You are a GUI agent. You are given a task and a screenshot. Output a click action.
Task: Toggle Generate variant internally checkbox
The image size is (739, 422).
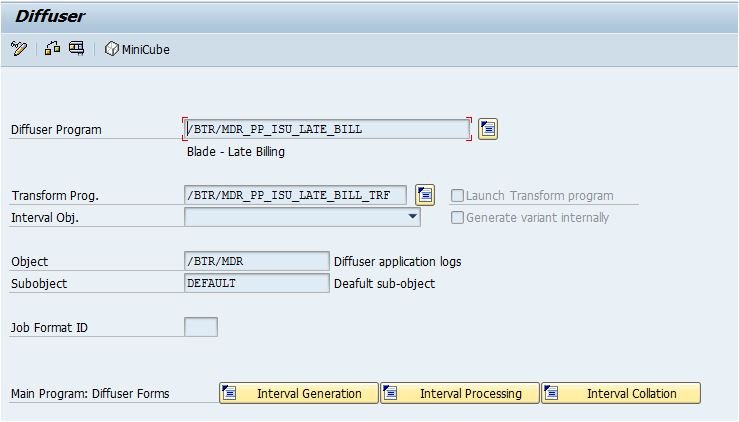(458, 217)
